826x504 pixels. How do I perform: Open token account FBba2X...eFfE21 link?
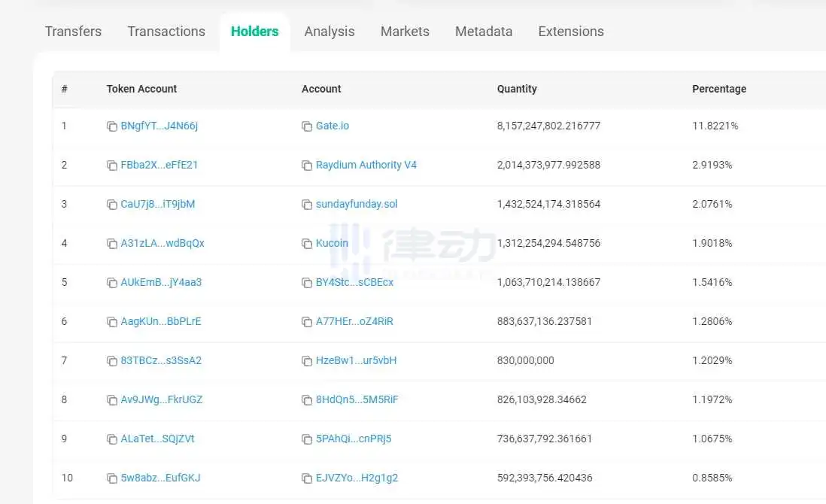click(159, 165)
